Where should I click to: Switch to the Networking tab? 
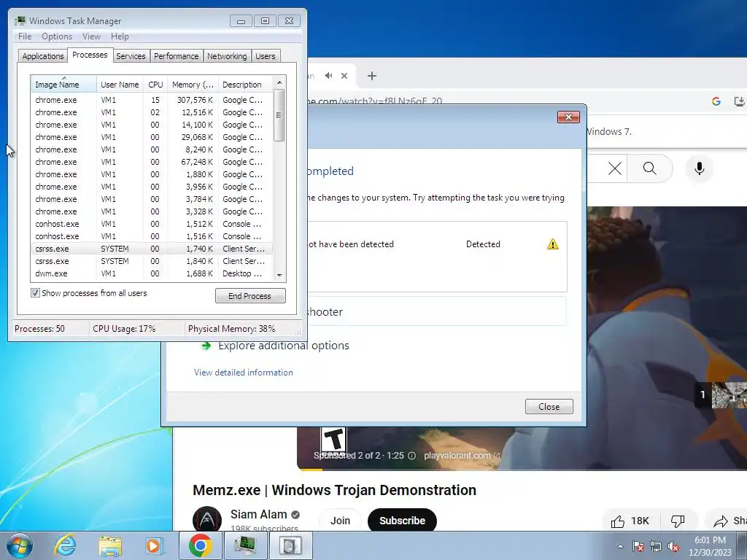(227, 56)
